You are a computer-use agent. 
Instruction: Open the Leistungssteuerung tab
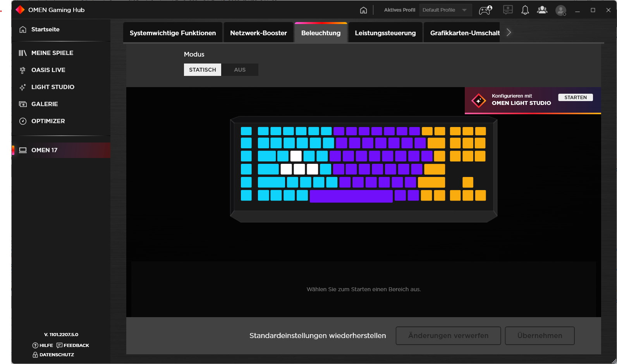point(385,33)
